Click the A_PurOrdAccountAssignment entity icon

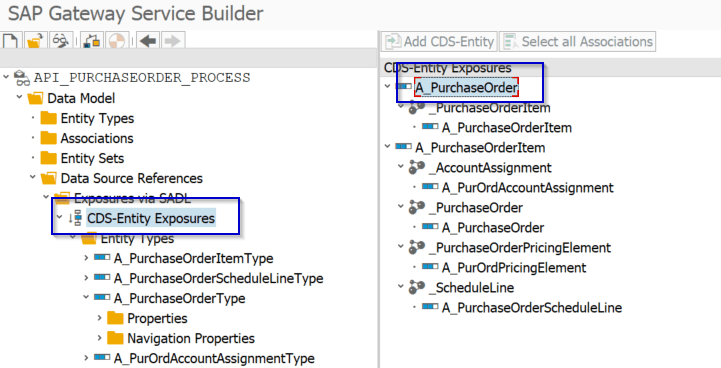pos(430,186)
